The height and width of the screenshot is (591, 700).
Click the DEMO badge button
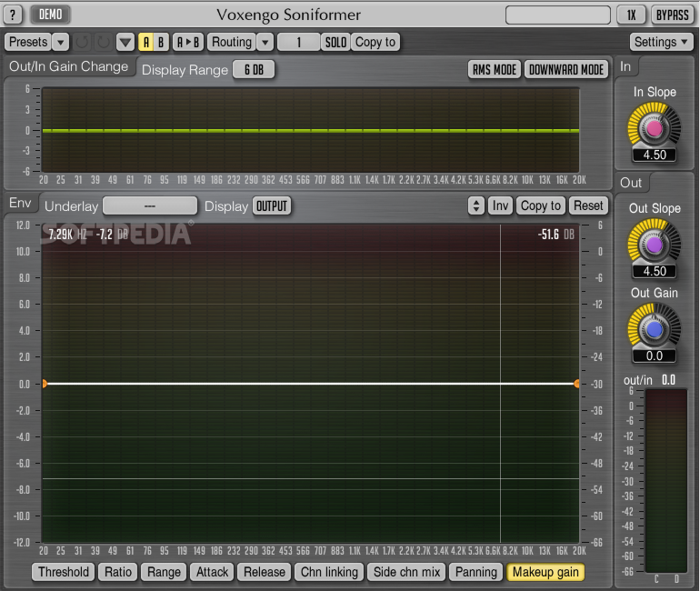pyautogui.click(x=50, y=15)
